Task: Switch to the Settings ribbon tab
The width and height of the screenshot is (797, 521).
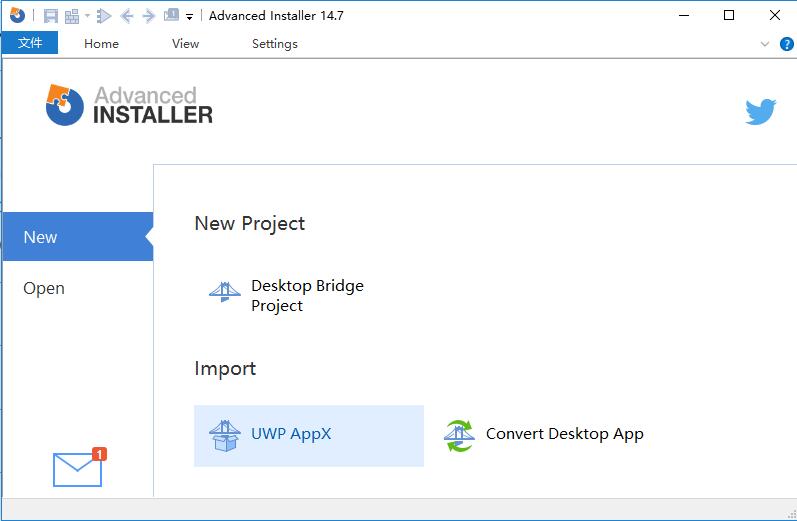Action: pyautogui.click(x=274, y=44)
